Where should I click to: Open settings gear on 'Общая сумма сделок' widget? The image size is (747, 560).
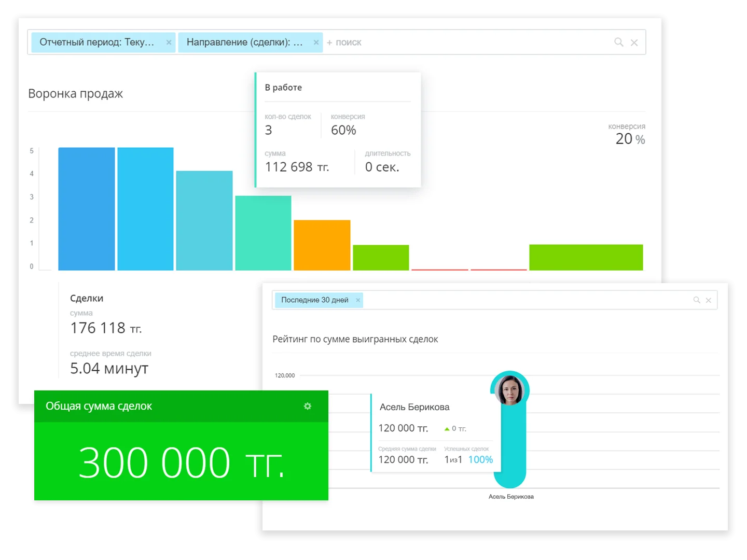(x=308, y=406)
